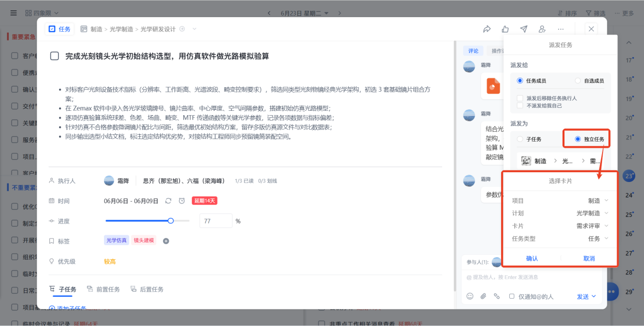Screen dimensions: 644x326
Task: Send the comment with 发送
Action: click(583, 296)
